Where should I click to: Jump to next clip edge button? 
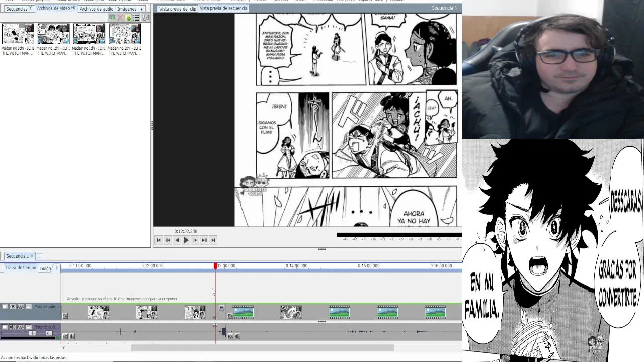204,240
